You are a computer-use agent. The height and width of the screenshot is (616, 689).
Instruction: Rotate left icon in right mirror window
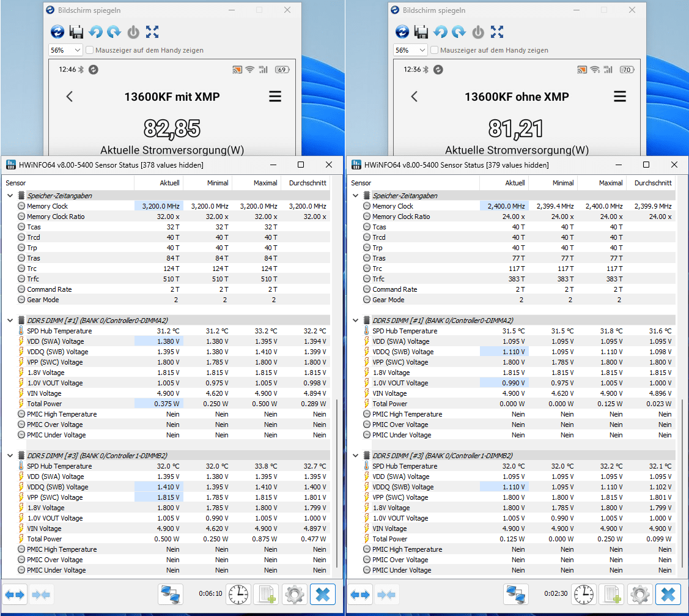[x=440, y=32]
